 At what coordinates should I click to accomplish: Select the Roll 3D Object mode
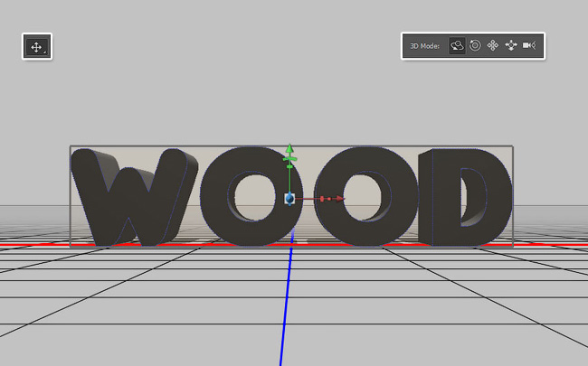click(475, 46)
